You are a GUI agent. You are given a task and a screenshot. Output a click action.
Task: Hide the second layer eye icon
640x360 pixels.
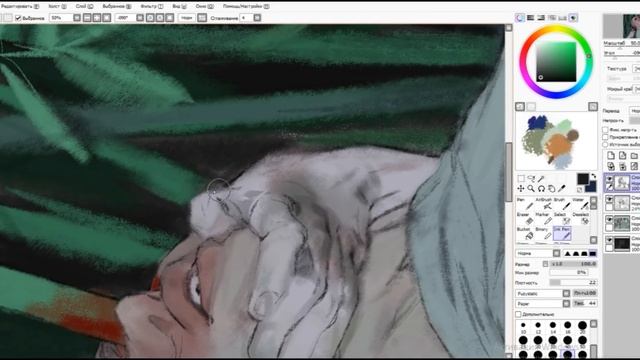click(x=609, y=199)
